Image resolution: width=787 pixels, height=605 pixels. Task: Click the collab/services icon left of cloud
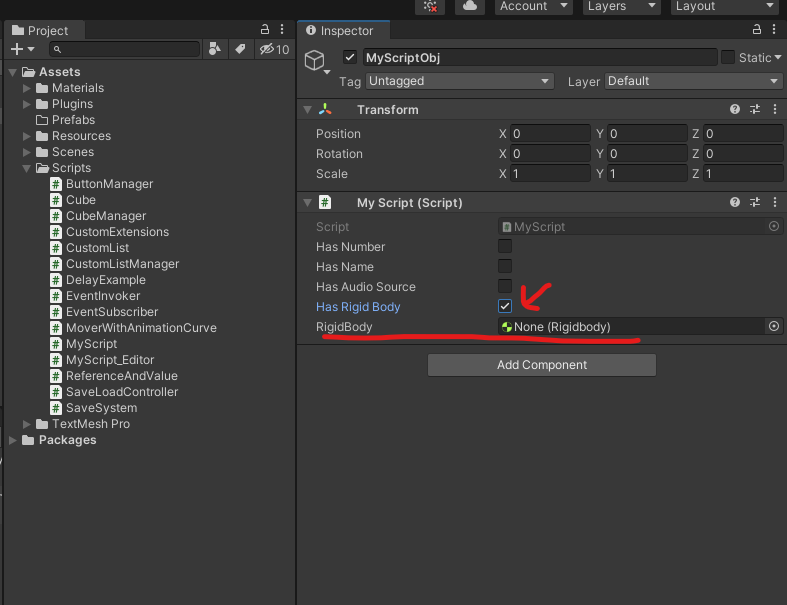pyautogui.click(x=430, y=7)
